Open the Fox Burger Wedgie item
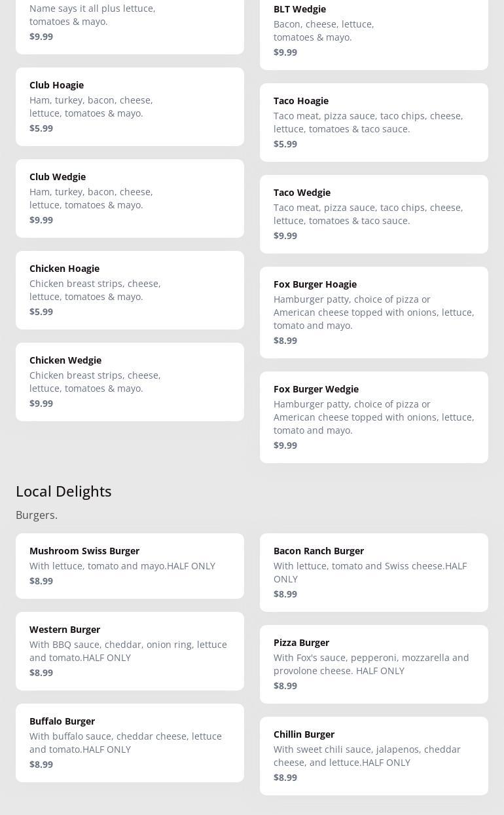 (x=373, y=417)
